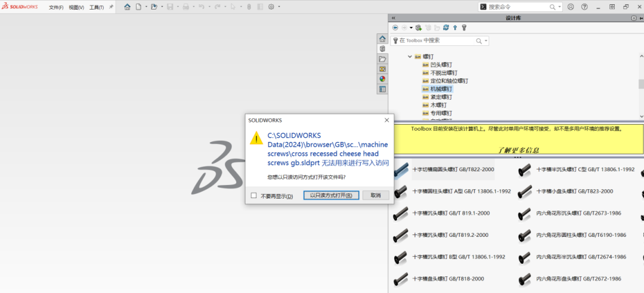Select the 凹头螺钉 folder

tap(438, 65)
